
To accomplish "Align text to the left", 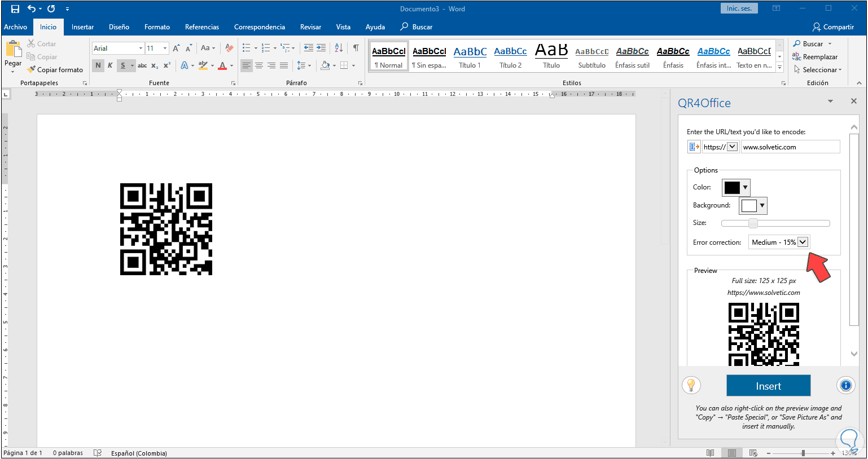I will click(x=247, y=66).
